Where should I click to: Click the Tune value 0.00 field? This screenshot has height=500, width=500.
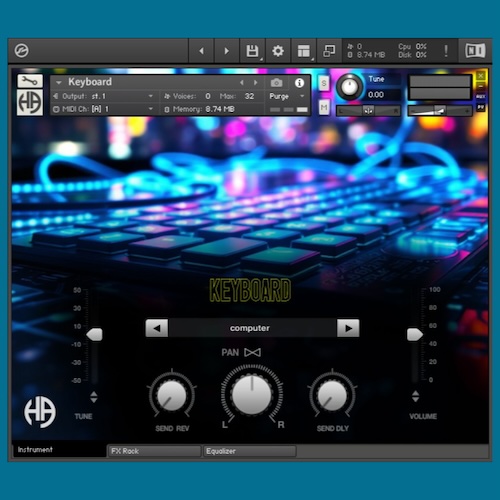click(383, 95)
